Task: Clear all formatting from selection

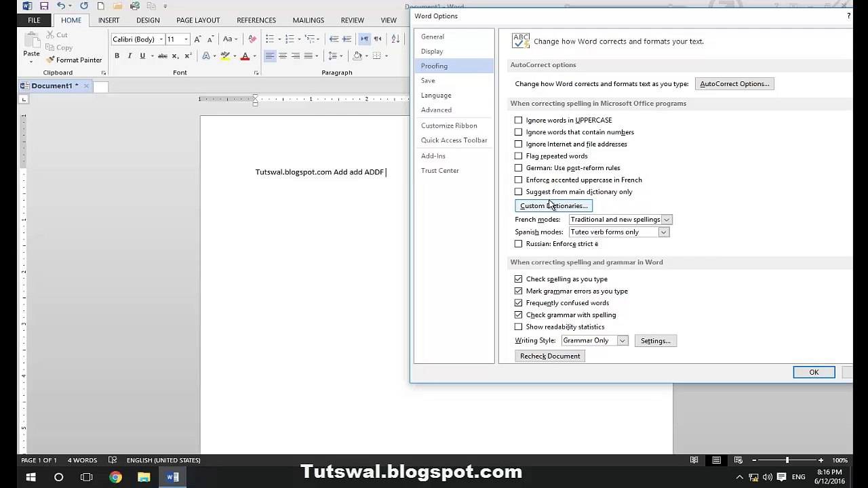Action: click(252, 39)
